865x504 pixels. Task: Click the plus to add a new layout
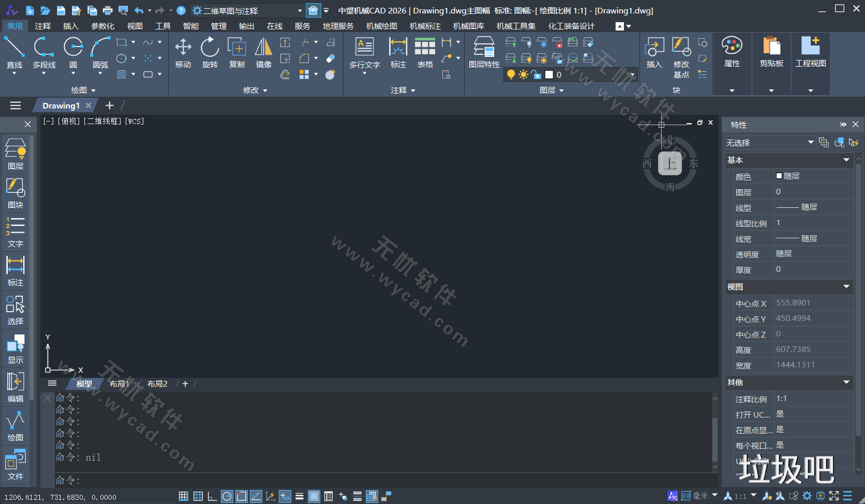[185, 384]
